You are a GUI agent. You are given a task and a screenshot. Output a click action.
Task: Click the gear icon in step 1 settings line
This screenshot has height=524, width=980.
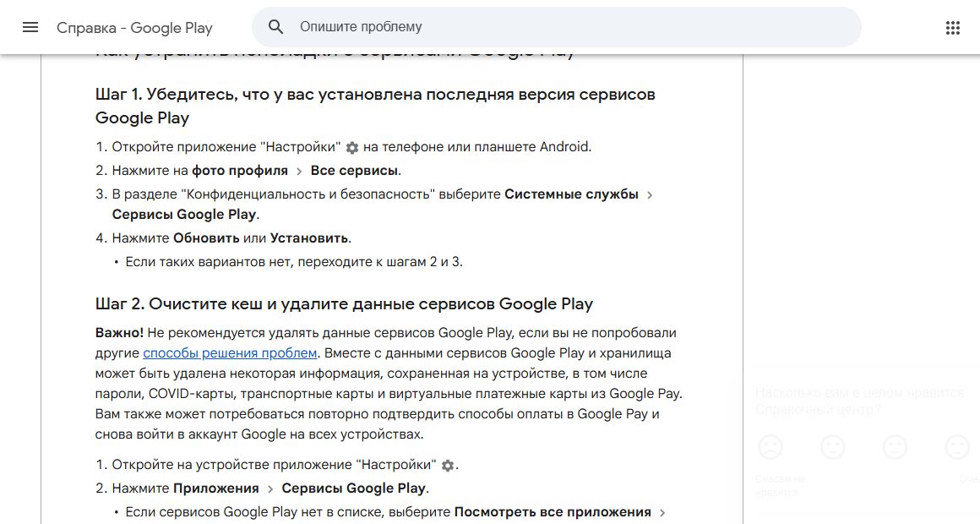352,148
